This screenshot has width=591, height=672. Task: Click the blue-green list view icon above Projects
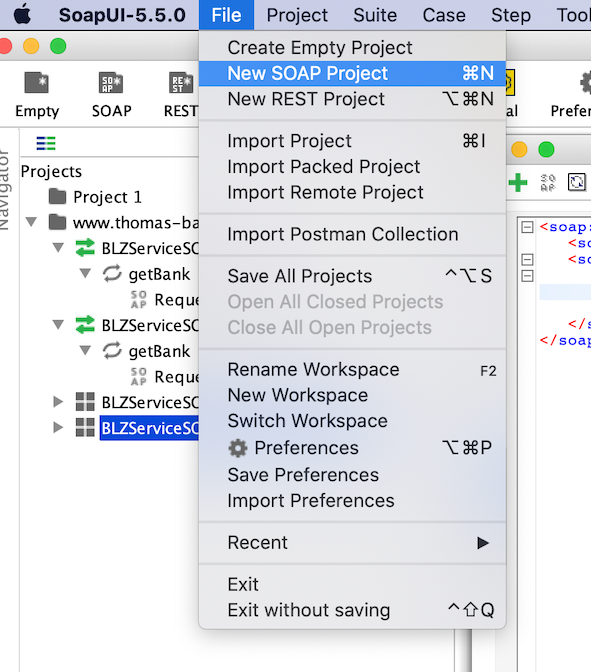click(46, 143)
